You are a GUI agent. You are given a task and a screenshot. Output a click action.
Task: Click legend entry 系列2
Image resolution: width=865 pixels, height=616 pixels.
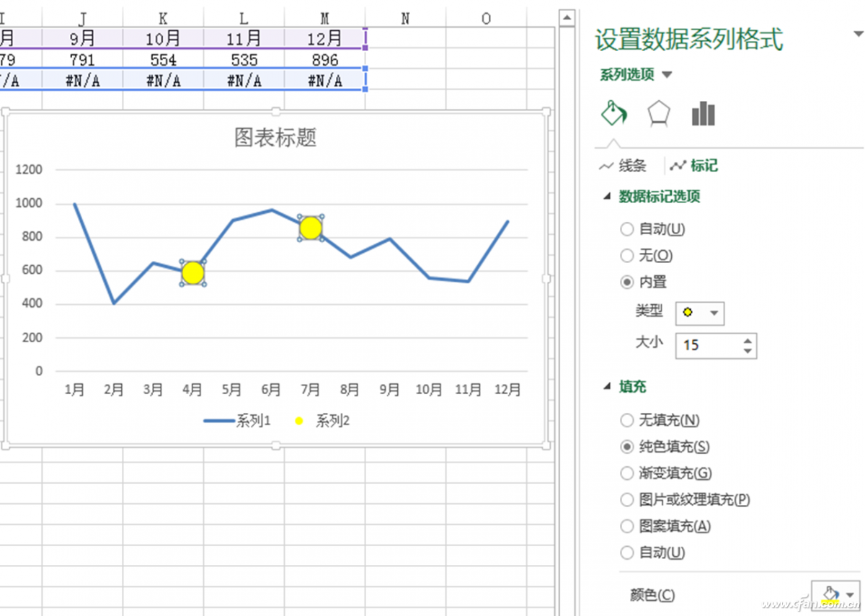pos(323,421)
